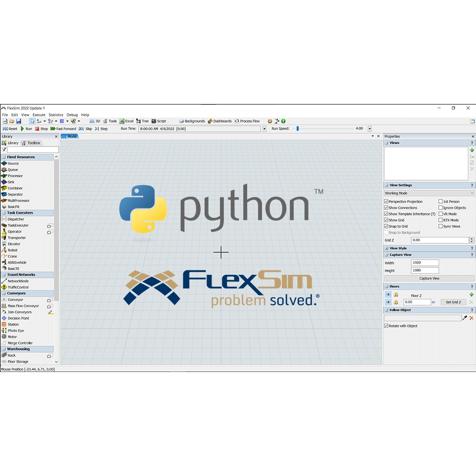Click the Capture View button
Viewport: 476px width, 476px height.
pyautogui.click(x=429, y=278)
